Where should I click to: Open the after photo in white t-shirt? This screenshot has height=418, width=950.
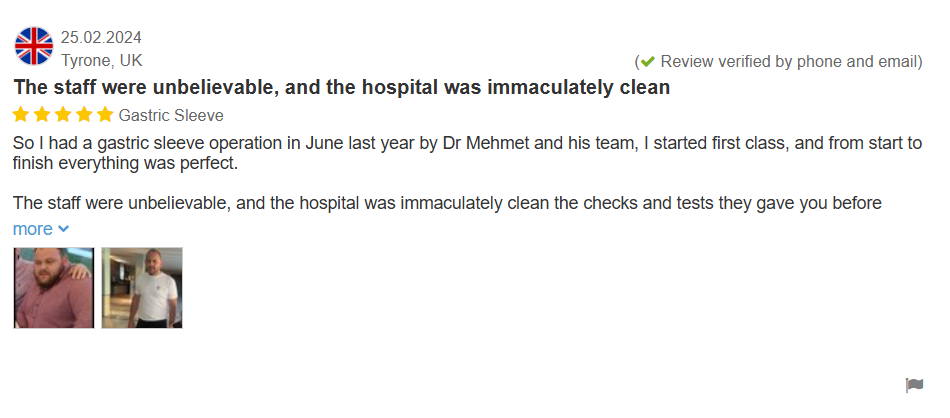pyautogui.click(x=142, y=288)
